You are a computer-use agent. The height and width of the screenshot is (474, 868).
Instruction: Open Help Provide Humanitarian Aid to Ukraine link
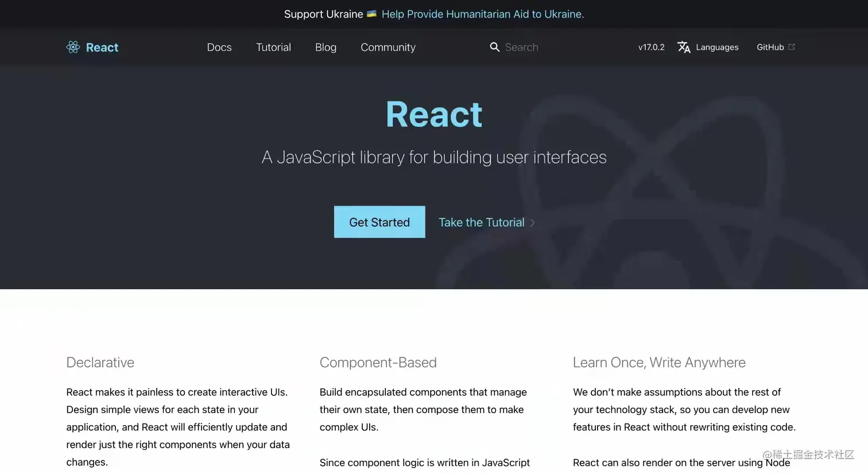(483, 14)
